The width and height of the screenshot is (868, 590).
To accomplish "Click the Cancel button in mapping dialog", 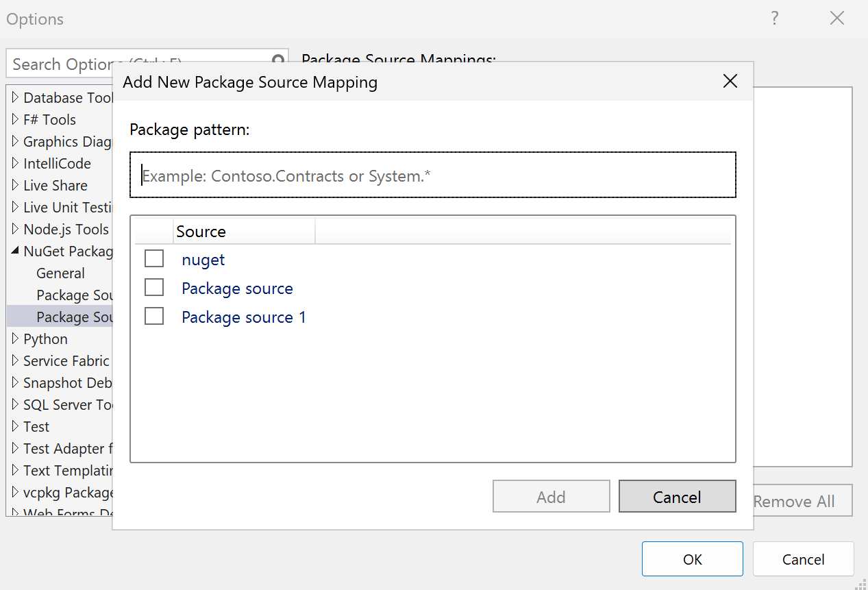I will 677,497.
